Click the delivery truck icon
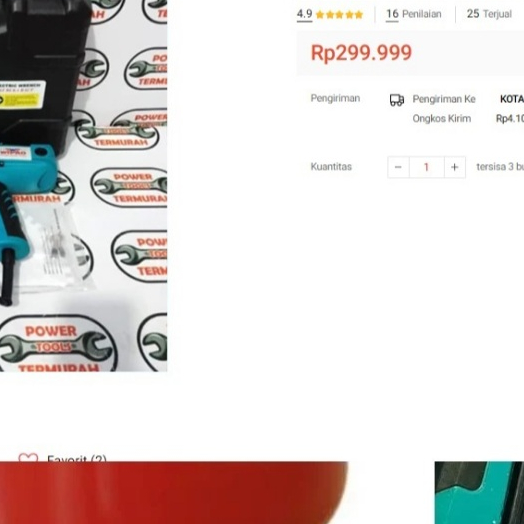 pyautogui.click(x=397, y=100)
